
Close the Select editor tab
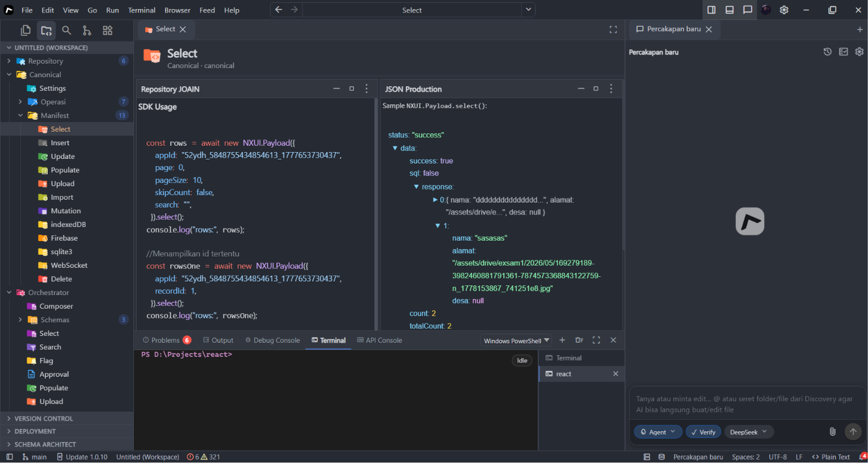(x=183, y=29)
